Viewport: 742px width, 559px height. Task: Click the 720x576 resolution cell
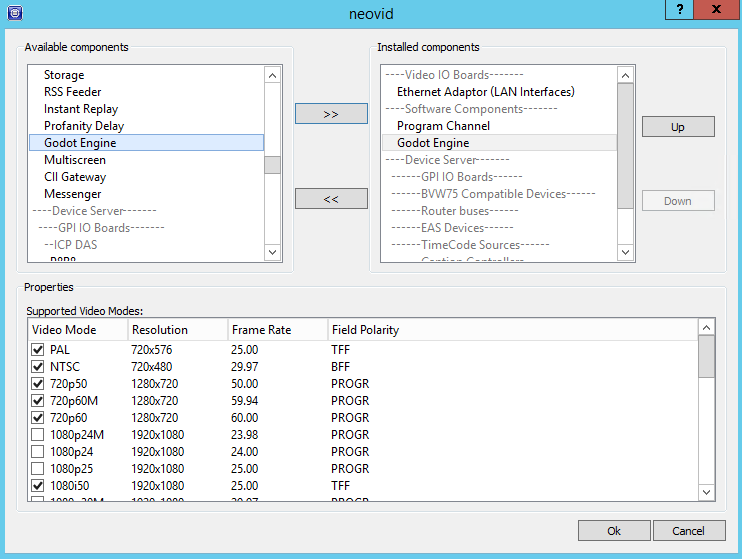coord(152,350)
